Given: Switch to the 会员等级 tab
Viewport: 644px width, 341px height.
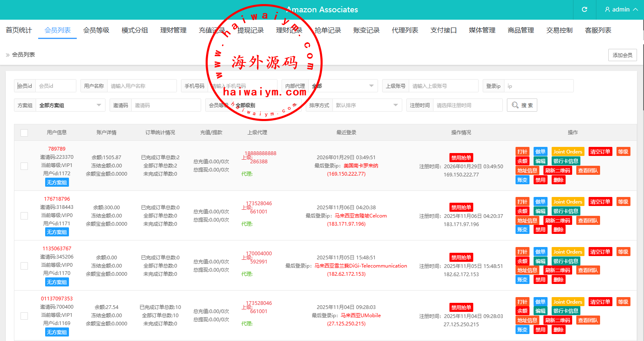Looking at the screenshot, I should click(x=96, y=30).
